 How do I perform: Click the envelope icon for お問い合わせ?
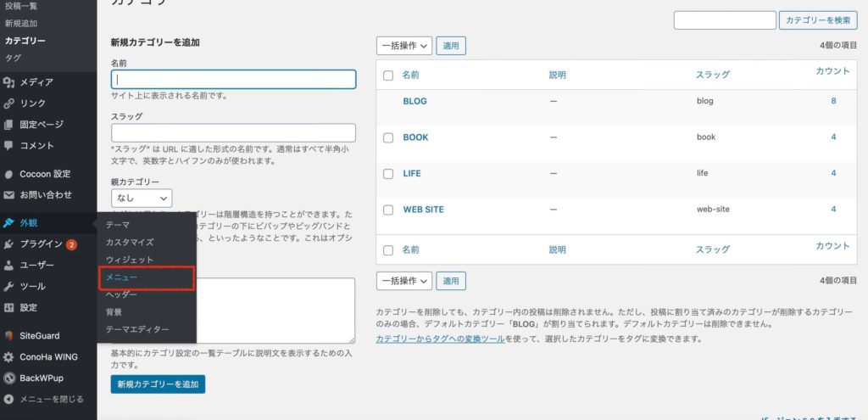click(8, 195)
